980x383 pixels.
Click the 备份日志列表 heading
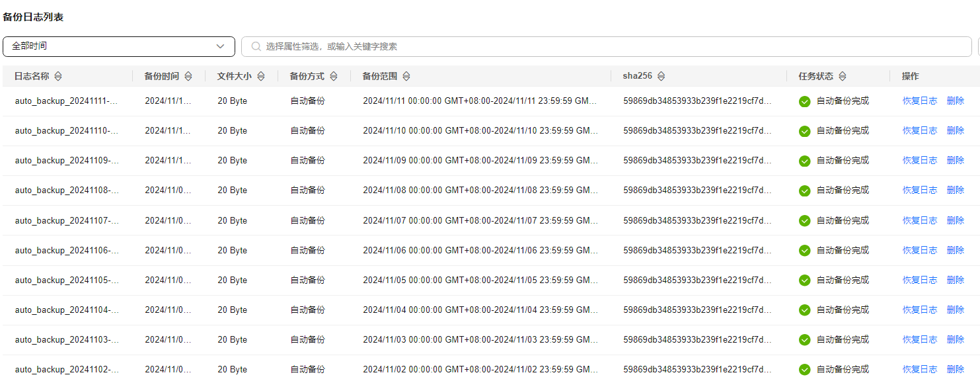[x=33, y=17]
